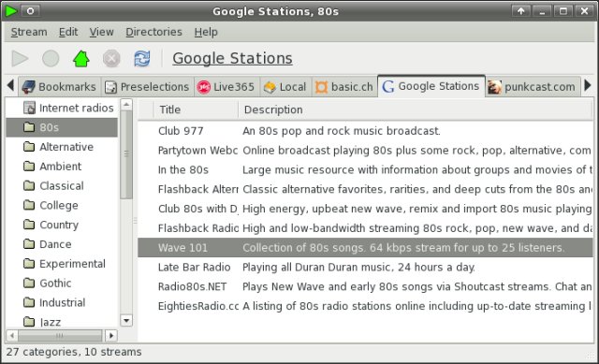Click the Stop toolbar icon

111,58
